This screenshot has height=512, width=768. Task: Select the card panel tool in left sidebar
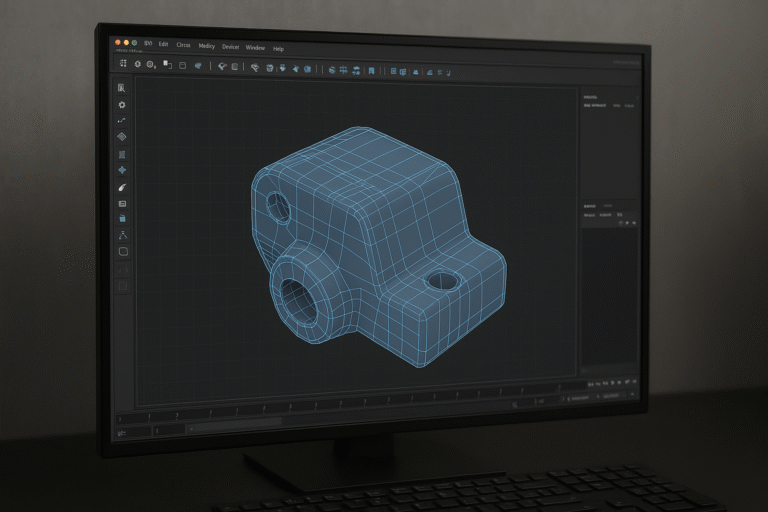(x=122, y=203)
